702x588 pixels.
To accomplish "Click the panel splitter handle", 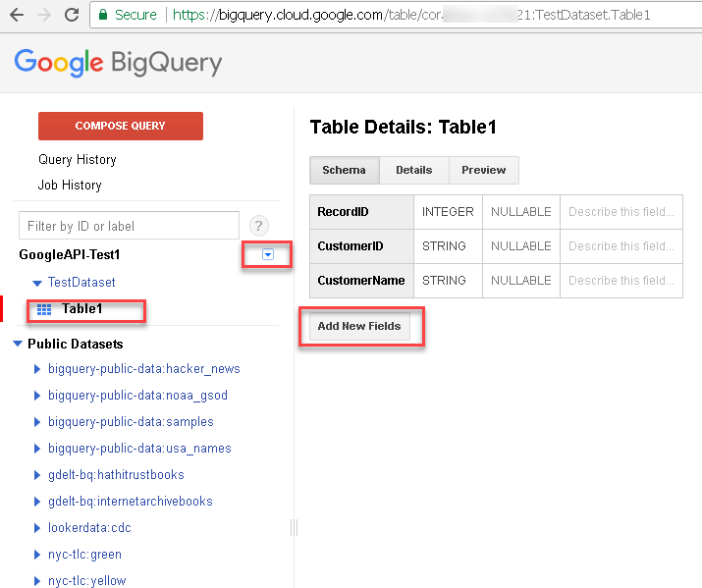I will click(295, 527).
